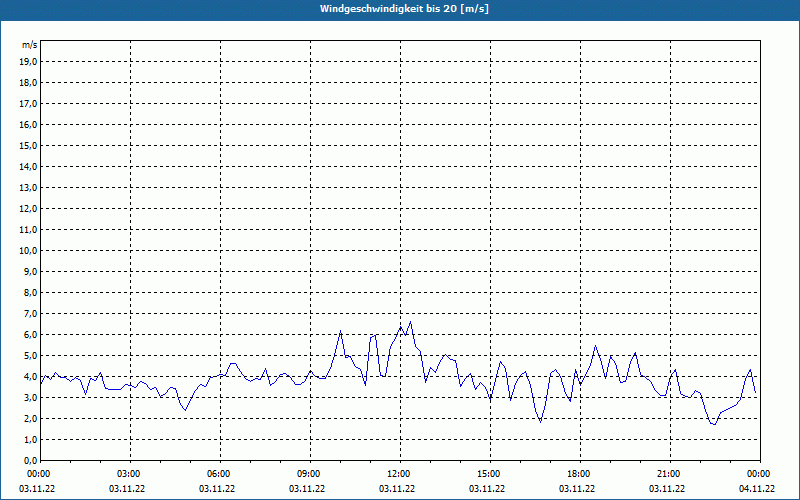This screenshot has height=500, width=800.
Task: Click the "03.11.22" date under 15:00
Action: point(487,489)
